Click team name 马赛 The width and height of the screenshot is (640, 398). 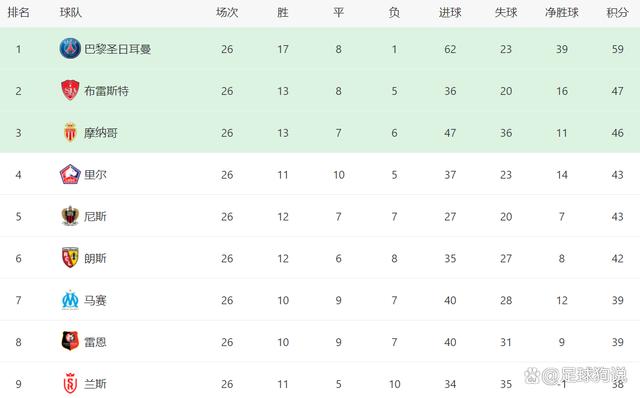click(95, 300)
